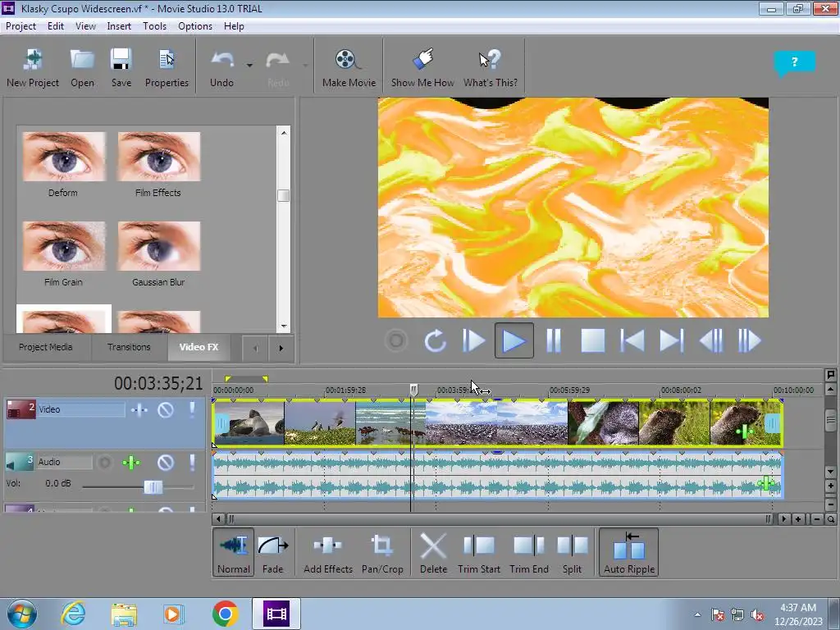Split the clip at the cursor

coord(572,552)
